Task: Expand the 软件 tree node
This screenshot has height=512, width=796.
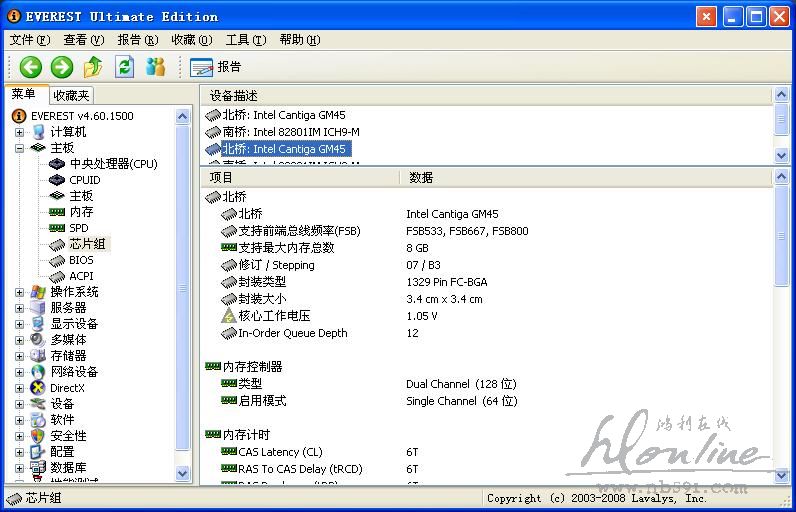Action: 19,420
